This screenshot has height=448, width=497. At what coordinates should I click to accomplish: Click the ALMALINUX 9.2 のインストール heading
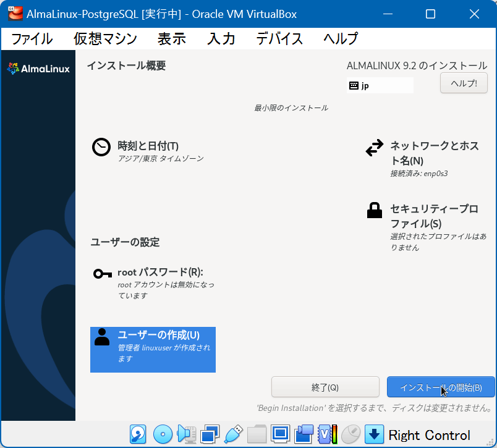[x=417, y=66]
